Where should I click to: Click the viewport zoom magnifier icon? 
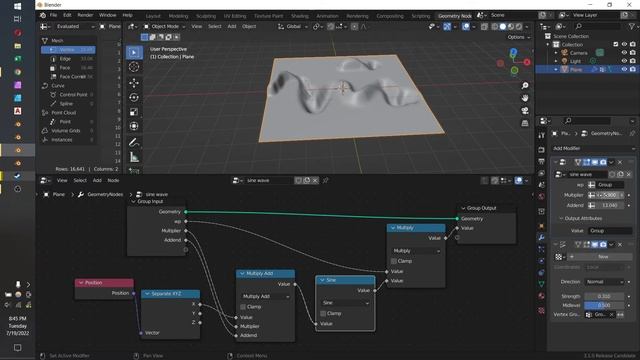point(525,85)
